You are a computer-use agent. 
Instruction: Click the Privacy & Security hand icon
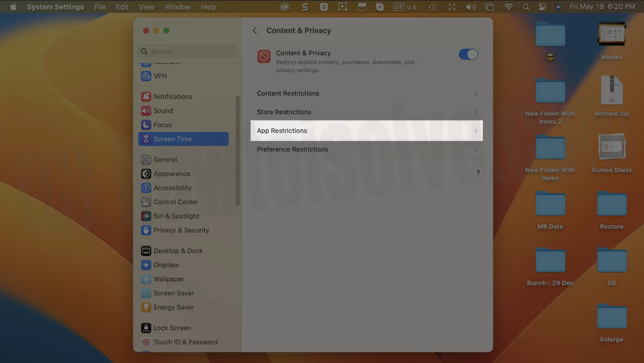click(x=146, y=230)
